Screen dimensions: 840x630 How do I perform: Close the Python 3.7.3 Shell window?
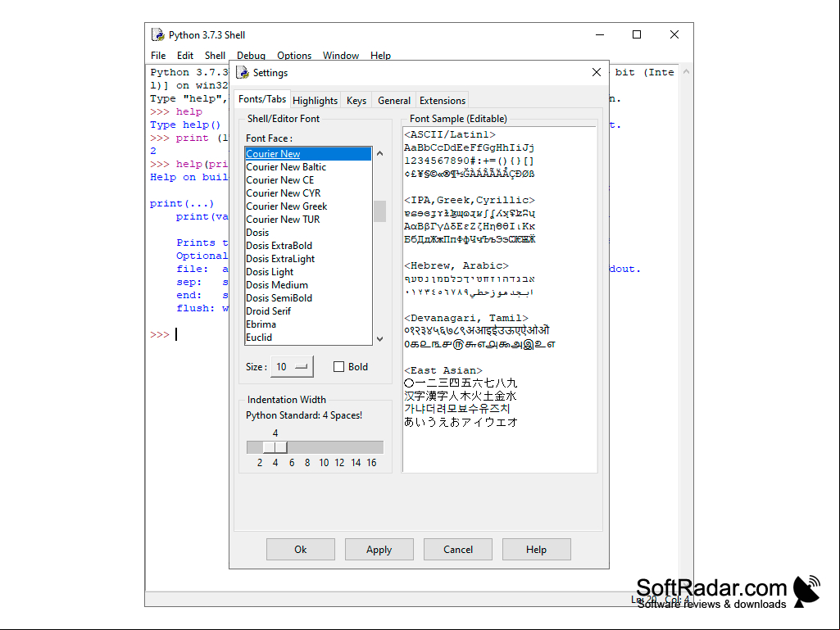click(x=674, y=35)
